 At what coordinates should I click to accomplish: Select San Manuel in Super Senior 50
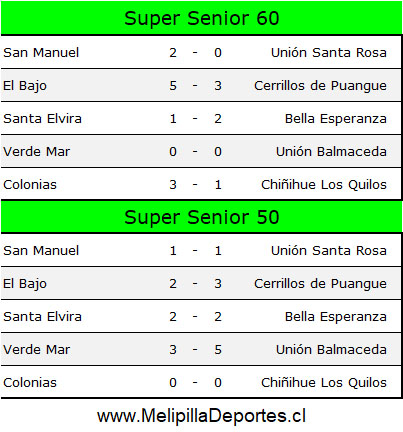(x=41, y=251)
